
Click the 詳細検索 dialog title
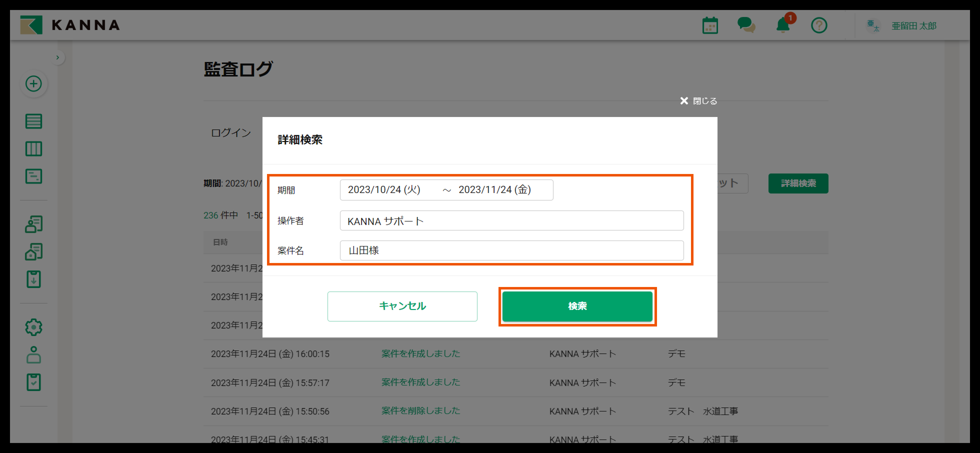click(300, 139)
